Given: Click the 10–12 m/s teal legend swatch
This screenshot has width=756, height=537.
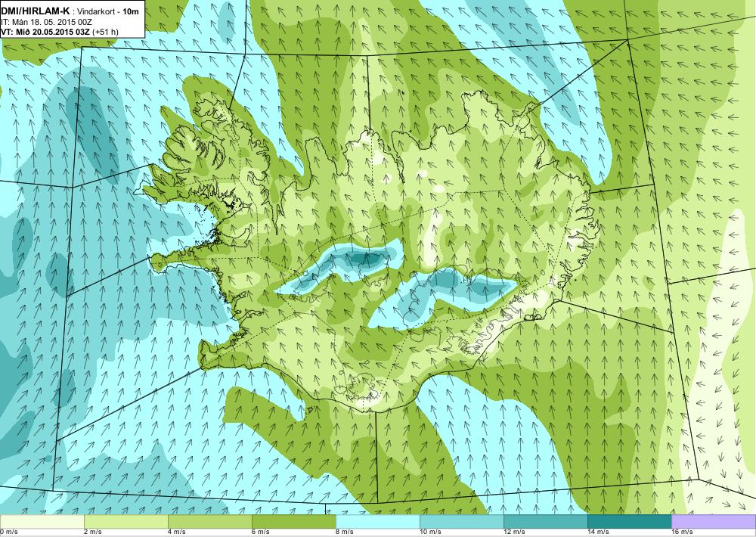Looking at the screenshot, I should [x=462, y=522].
